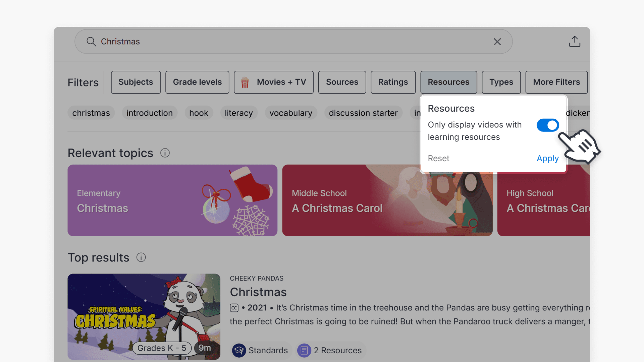644x362 pixels.
Task: Click the info icon beside Relevant topics
Action: point(165,153)
